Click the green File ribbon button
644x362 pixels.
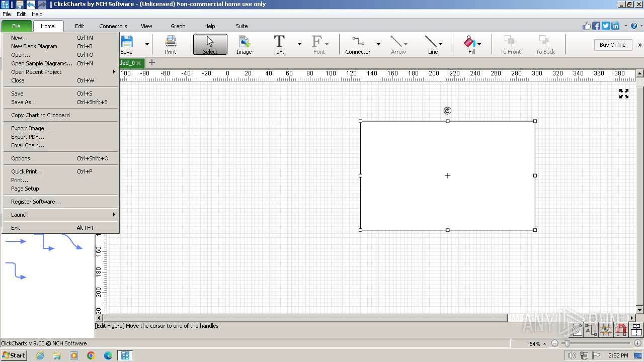pyautogui.click(x=17, y=26)
